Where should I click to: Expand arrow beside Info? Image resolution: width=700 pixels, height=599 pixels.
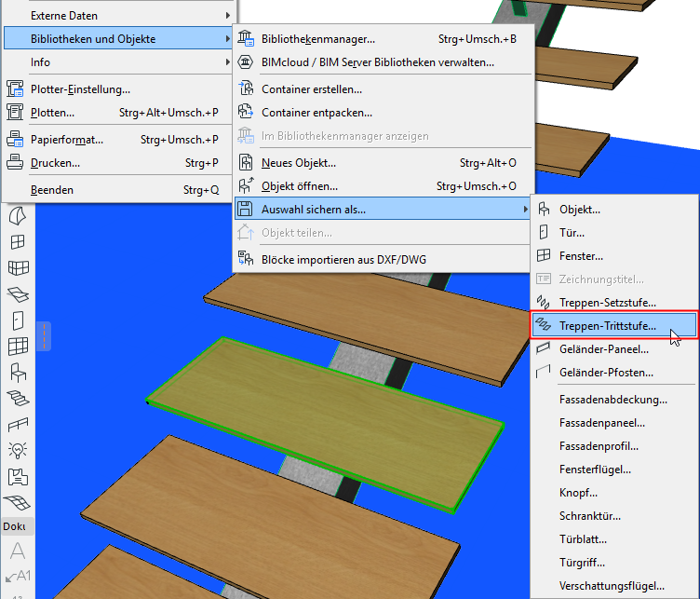[x=228, y=62]
